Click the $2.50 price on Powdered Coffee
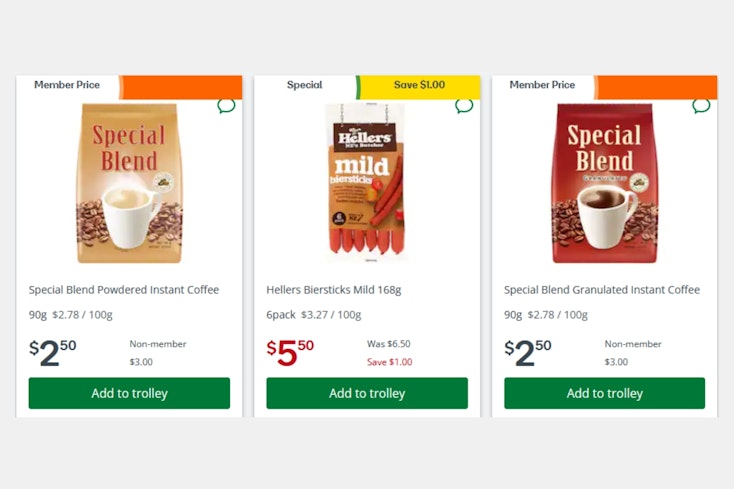This screenshot has height=489, width=734. [53, 352]
